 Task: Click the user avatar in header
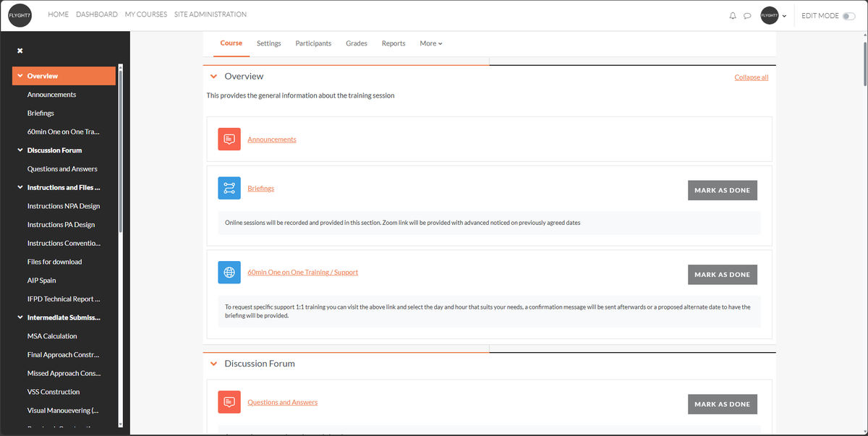(x=770, y=15)
